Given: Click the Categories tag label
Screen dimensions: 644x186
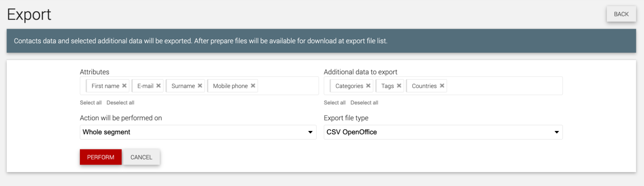Looking at the screenshot, I should [x=349, y=86].
